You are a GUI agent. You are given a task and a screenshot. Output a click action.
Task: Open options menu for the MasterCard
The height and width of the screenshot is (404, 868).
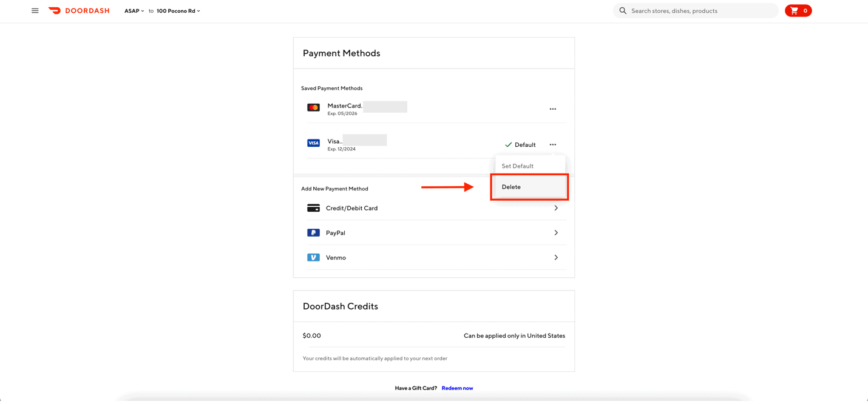click(x=553, y=109)
